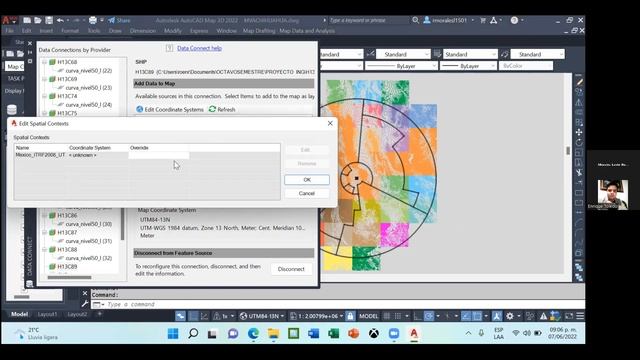This screenshot has width=640, height=360.
Task: Toggle polar tracking in status bar
Action: coord(429,316)
